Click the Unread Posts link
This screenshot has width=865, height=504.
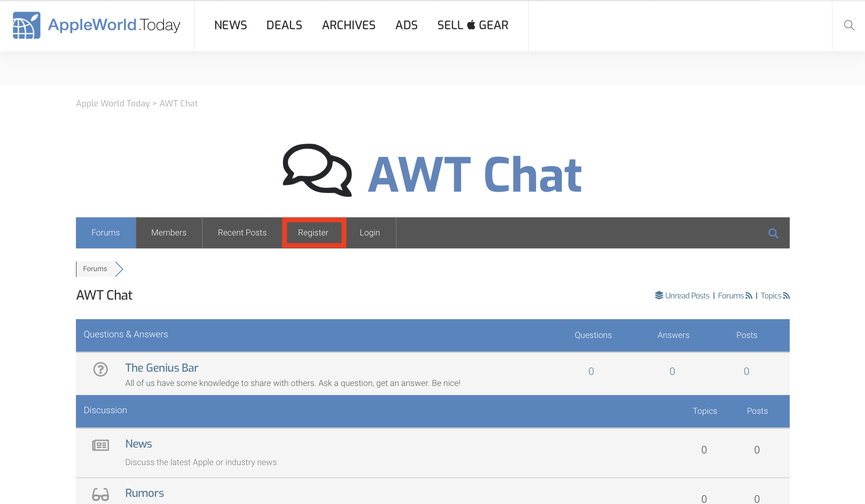coord(687,296)
